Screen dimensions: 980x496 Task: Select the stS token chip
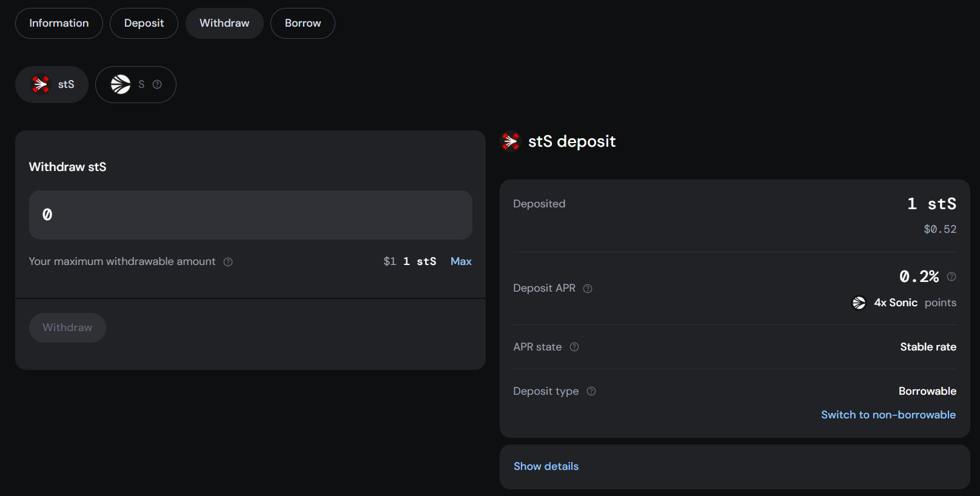coord(52,84)
